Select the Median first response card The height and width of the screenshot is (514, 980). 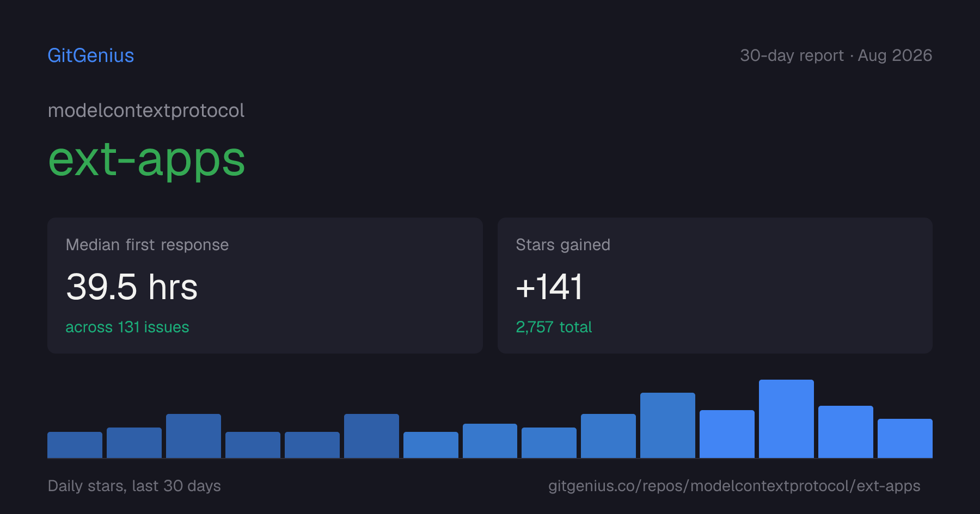pyautogui.click(x=265, y=286)
